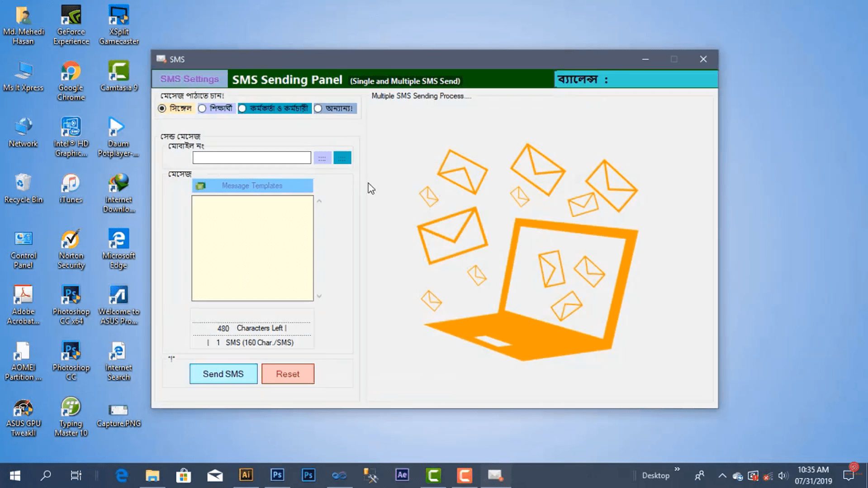Screen dimensions: 868x488
Task: Open Google Chrome desktop icon
Action: [71, 81]
